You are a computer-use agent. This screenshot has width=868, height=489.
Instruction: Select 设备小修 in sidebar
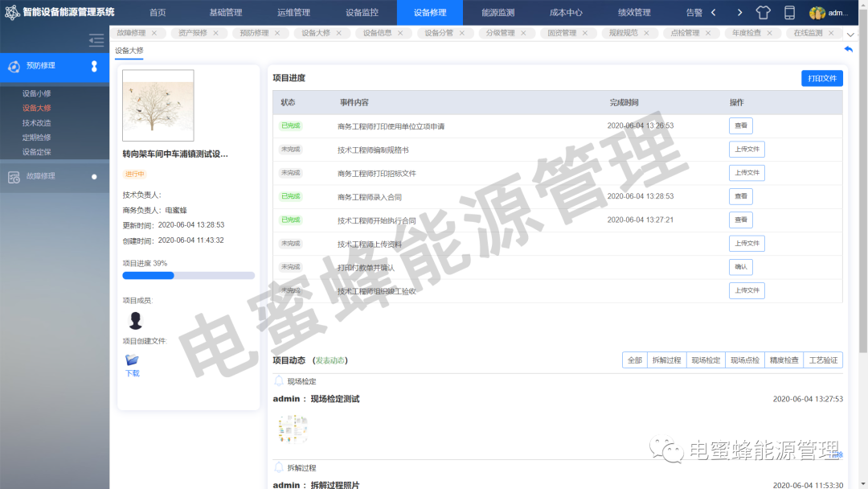[x=36, y=93]
